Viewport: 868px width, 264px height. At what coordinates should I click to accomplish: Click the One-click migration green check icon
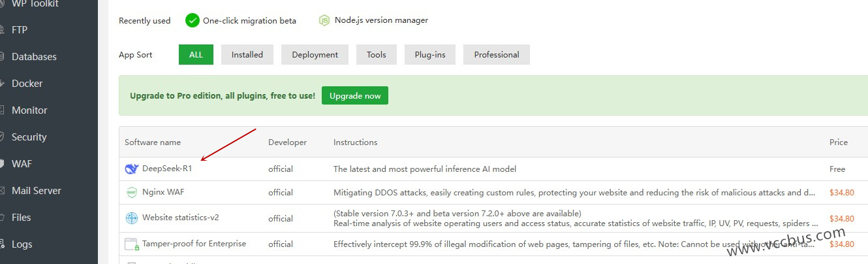pyautogui.click(x=192, y=20)
